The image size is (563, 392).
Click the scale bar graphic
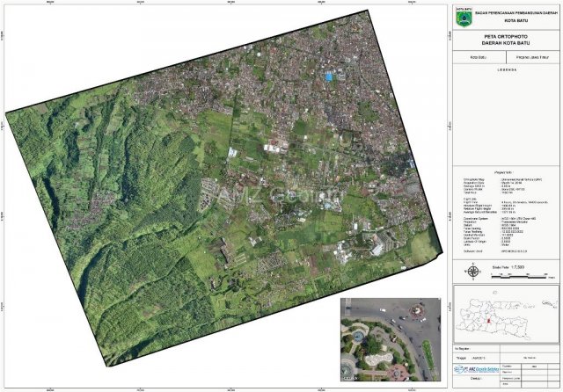click(519, 274)
